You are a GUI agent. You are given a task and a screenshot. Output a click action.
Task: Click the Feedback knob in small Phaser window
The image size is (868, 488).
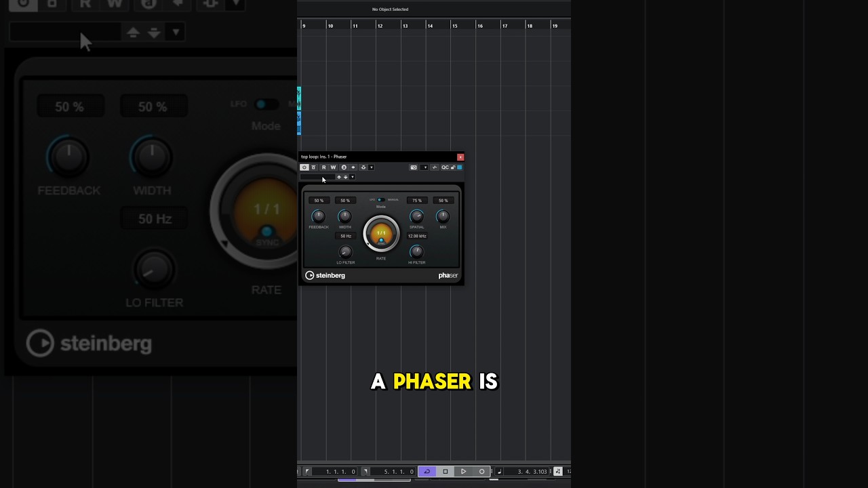pyautogui.click(x=318, y=216)
